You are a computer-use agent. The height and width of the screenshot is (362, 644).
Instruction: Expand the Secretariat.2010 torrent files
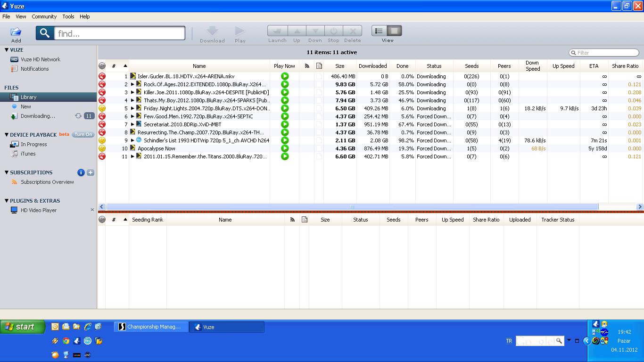tap(132, 124)
